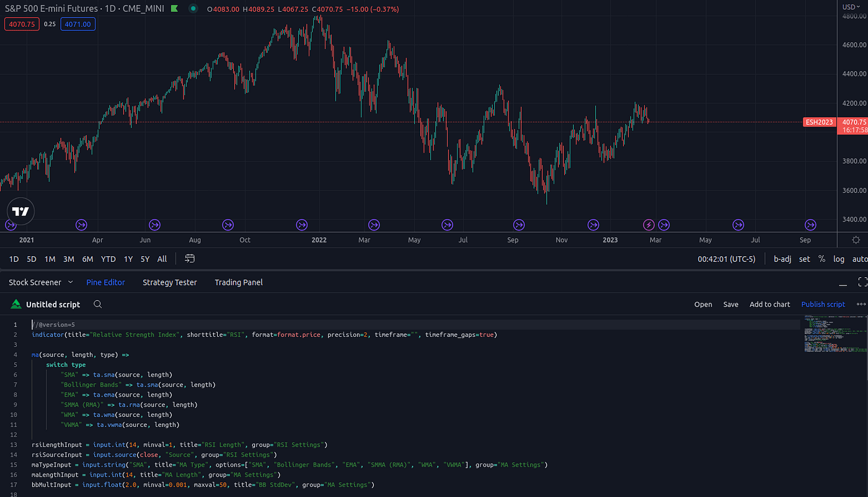
Task: Open the three-dots menu in Pine Editor
Action: [861, 304]
